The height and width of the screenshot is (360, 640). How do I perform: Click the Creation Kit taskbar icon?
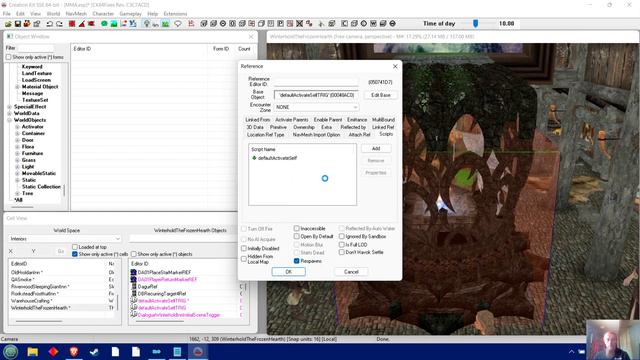(x=198, y=352)
